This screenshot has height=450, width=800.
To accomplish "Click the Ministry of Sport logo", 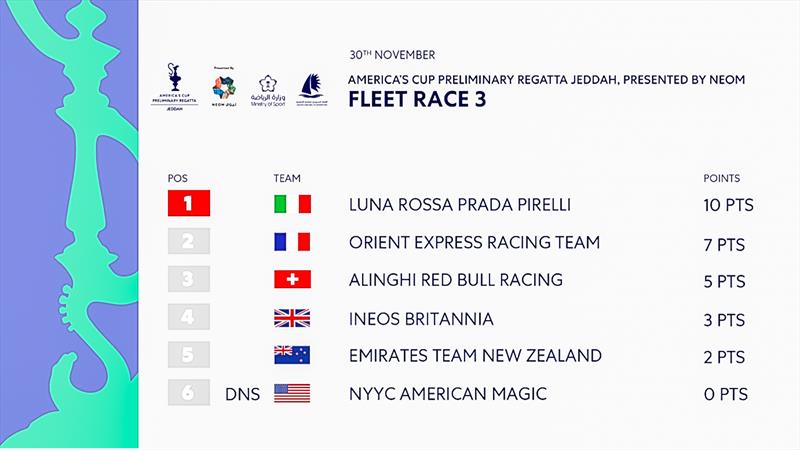I will [268, 91].
